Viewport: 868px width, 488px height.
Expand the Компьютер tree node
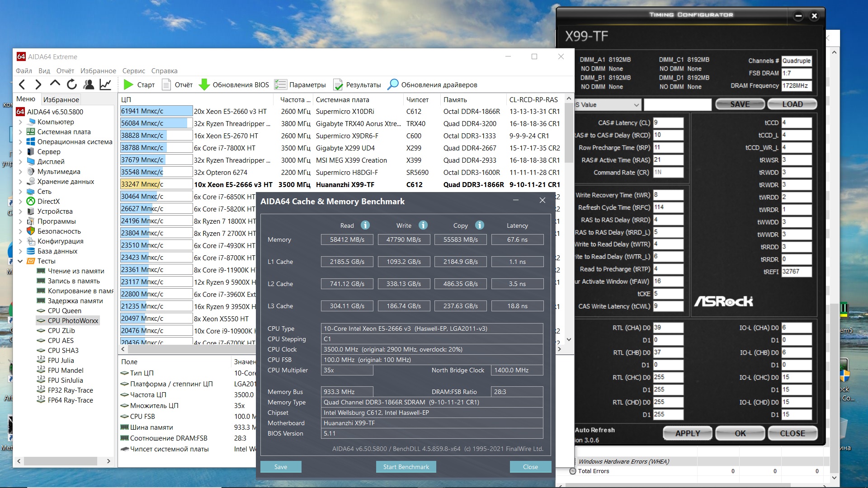[20, 122]
